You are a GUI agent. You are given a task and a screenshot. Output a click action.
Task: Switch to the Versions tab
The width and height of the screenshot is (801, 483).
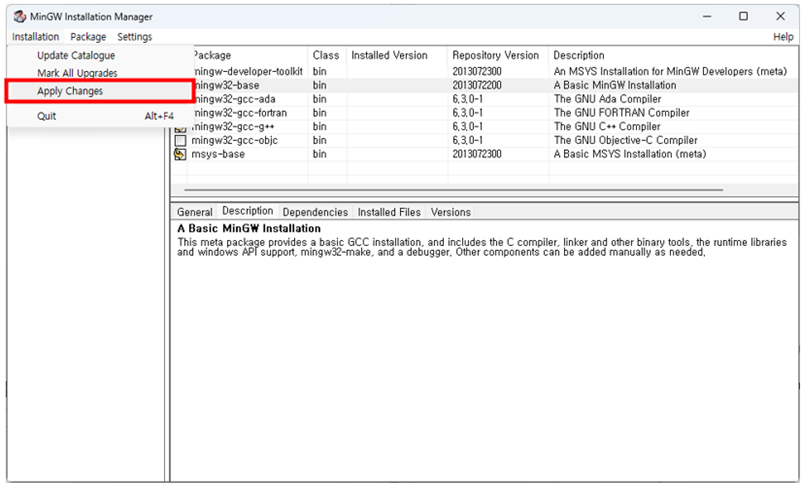451,212
